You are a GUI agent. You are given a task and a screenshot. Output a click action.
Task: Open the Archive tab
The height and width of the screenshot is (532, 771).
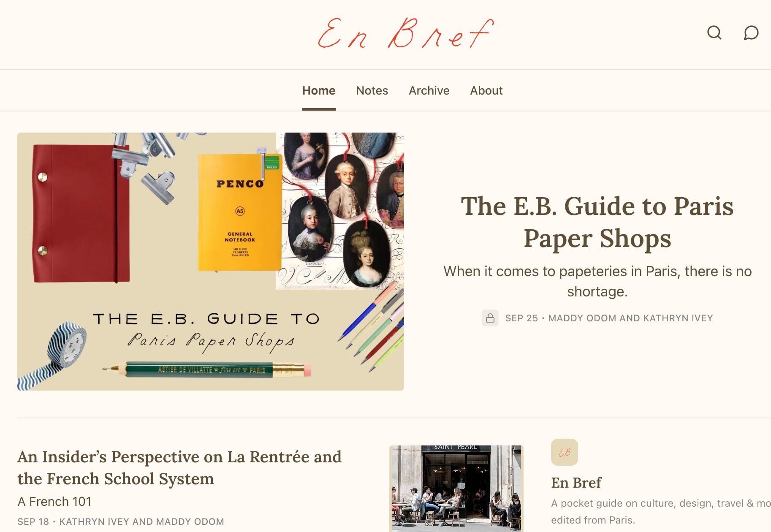tap(429, 90)
